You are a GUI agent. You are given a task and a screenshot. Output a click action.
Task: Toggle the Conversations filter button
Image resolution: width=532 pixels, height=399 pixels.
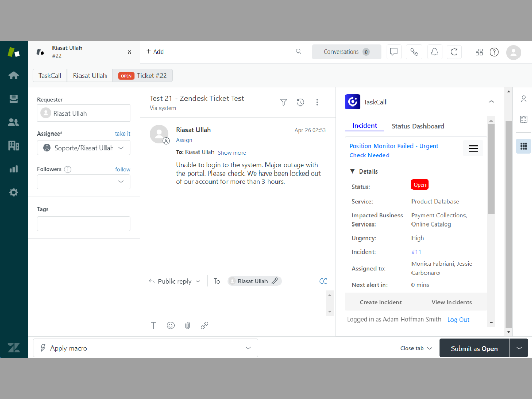point(347,52)
